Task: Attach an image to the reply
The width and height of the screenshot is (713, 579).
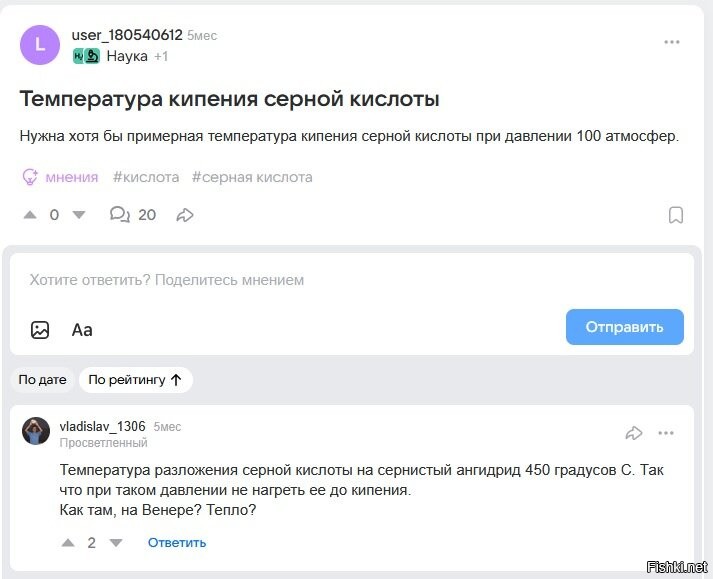Action: click(x=40, y=329)
